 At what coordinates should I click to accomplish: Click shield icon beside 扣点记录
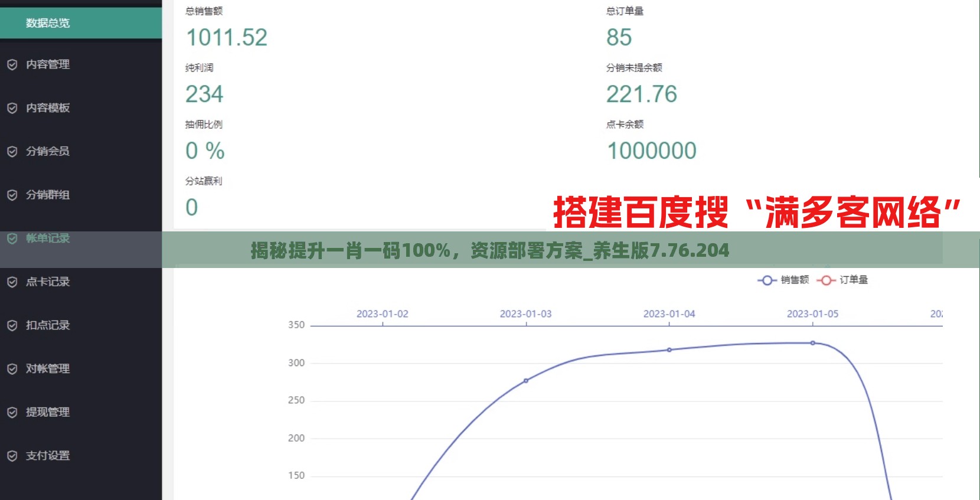click(x=12, y=325)
